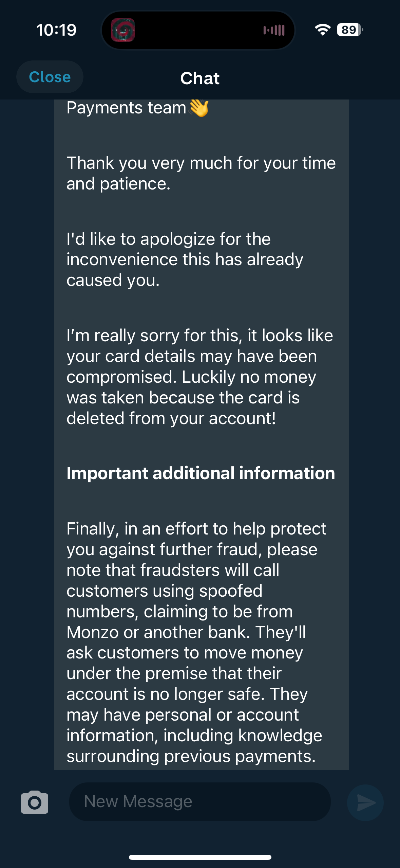Tap the word Monzo in the message
Viewport: 400px width, 868px height.
pyautogui.click(x=92, y=632)
